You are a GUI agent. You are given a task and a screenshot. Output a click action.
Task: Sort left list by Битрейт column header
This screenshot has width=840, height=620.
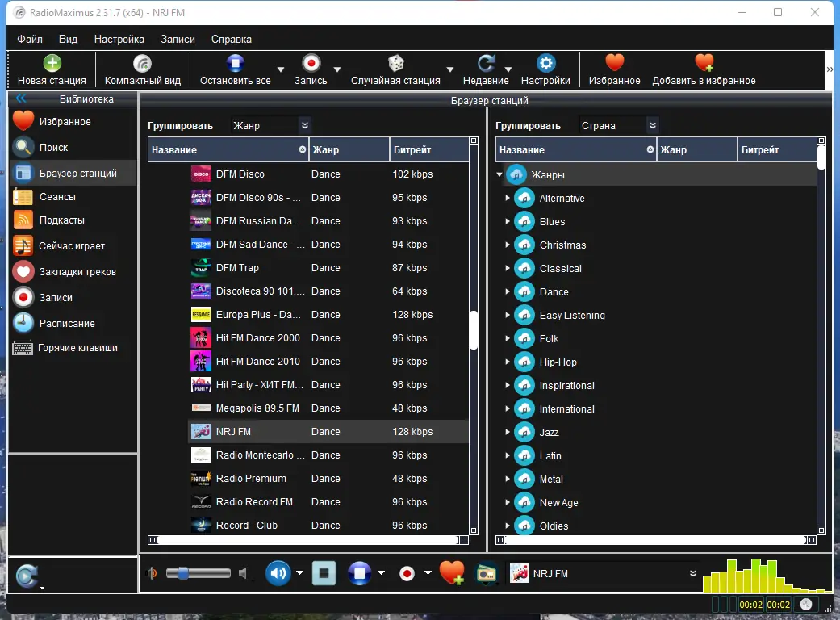pos(429,149)
